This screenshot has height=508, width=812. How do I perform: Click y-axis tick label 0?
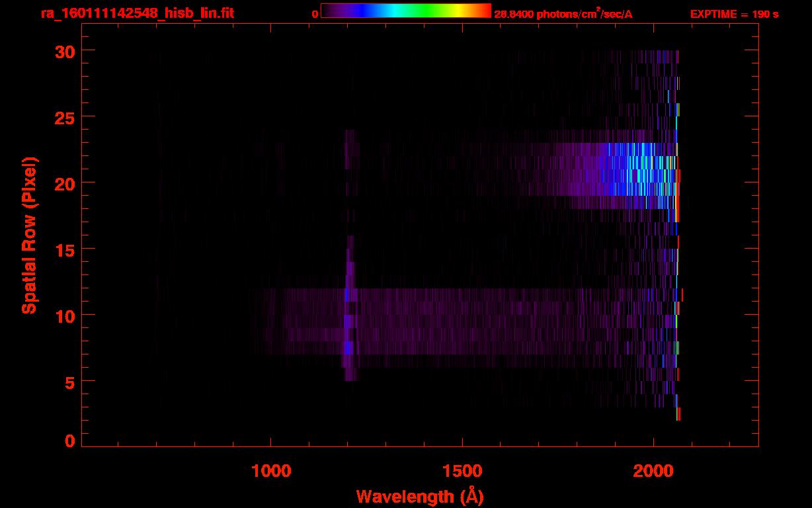pyautogui.click(x=69, y=441)
